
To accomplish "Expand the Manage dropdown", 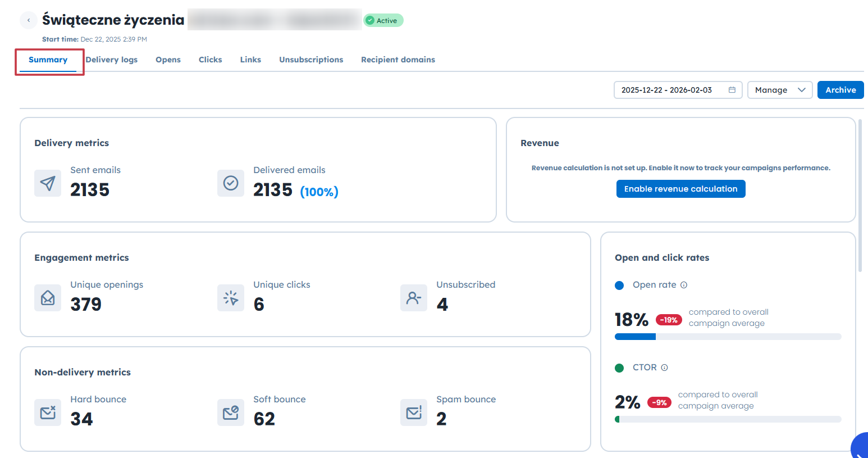I will (780, 90).
